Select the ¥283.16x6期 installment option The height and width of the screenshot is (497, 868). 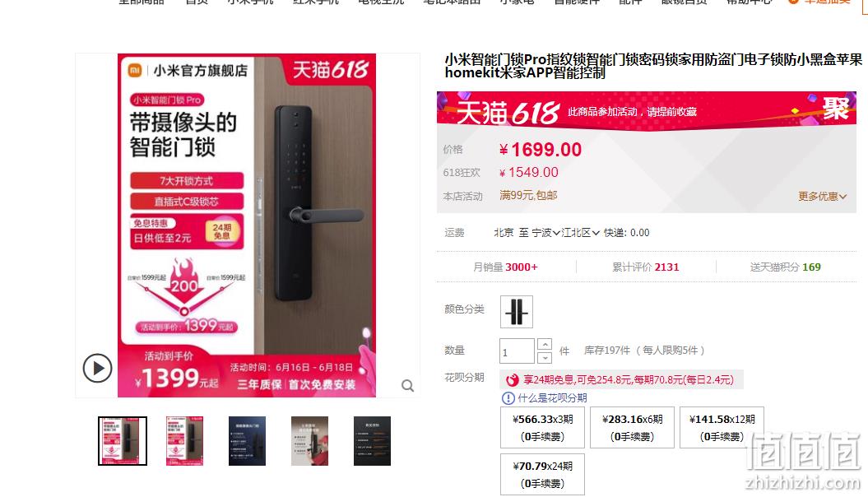[632, 427]
